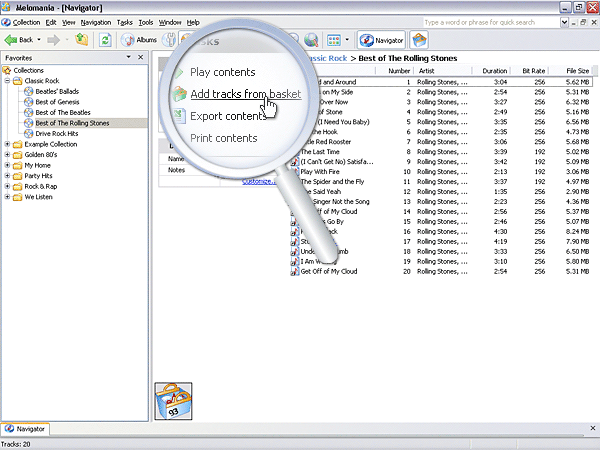The width and height of the screenshot is (600, 450).
Task: Click the green Refresh icon in toolbar
Action: point(105,40)
